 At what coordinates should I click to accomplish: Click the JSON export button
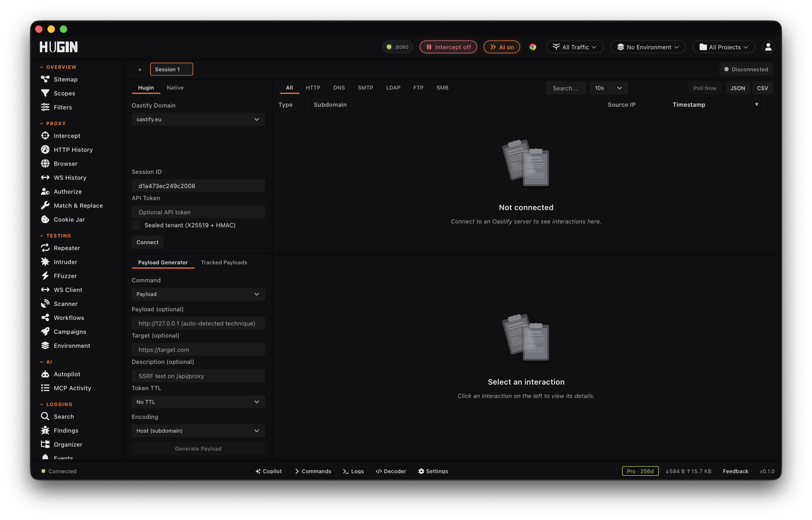(738, 88)
